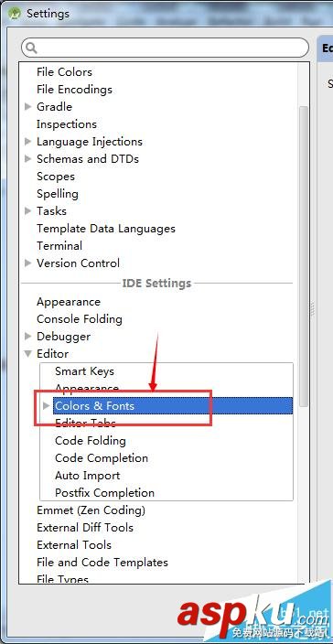This screenshot has width=333, height=644.
Task: Open the Inspections settings page
Action: (67, 124)
